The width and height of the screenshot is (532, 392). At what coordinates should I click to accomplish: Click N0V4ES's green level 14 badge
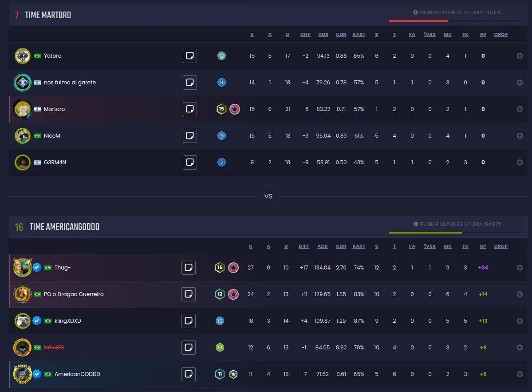[221, 347]
